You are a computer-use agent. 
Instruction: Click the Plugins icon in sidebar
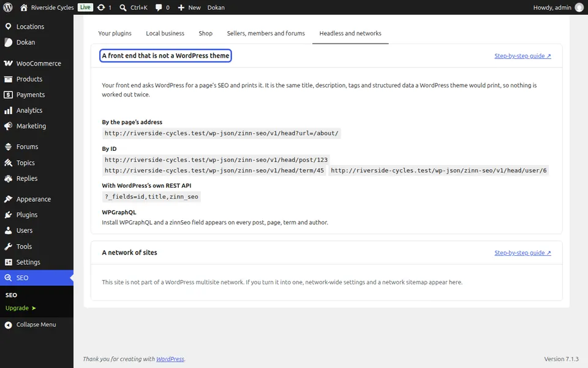(8, 215)
